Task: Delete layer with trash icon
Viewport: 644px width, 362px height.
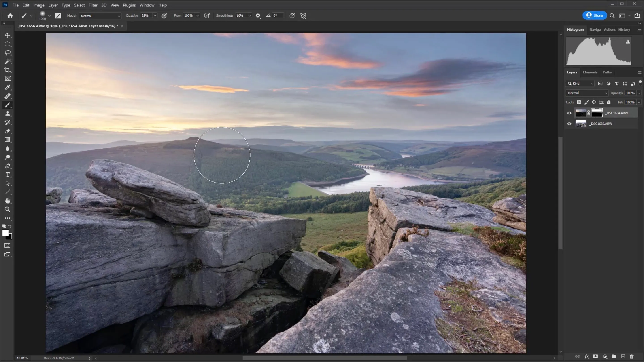Action: point(632,356)
